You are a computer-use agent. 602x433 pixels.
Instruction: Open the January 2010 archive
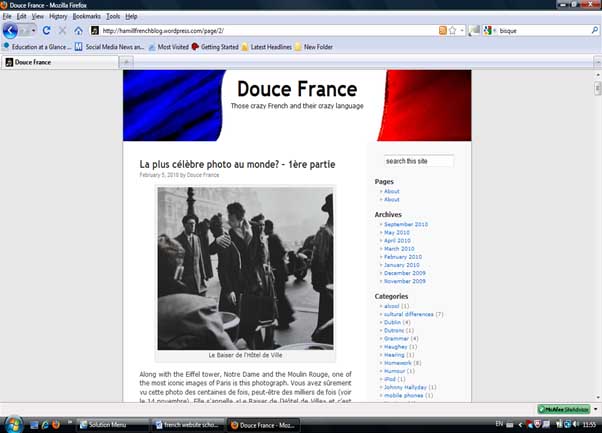pyautogui.click(x=402, y=265)
